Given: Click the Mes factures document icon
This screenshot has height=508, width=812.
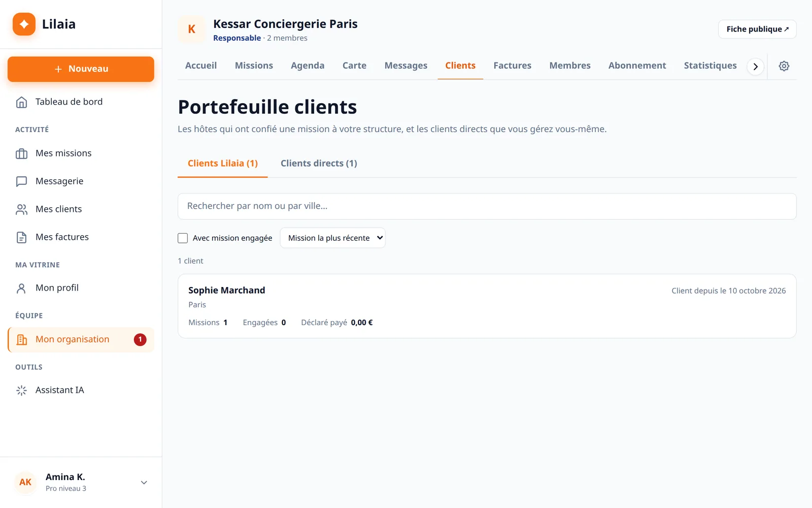Looking at the screenshot, I should [21, 237].
